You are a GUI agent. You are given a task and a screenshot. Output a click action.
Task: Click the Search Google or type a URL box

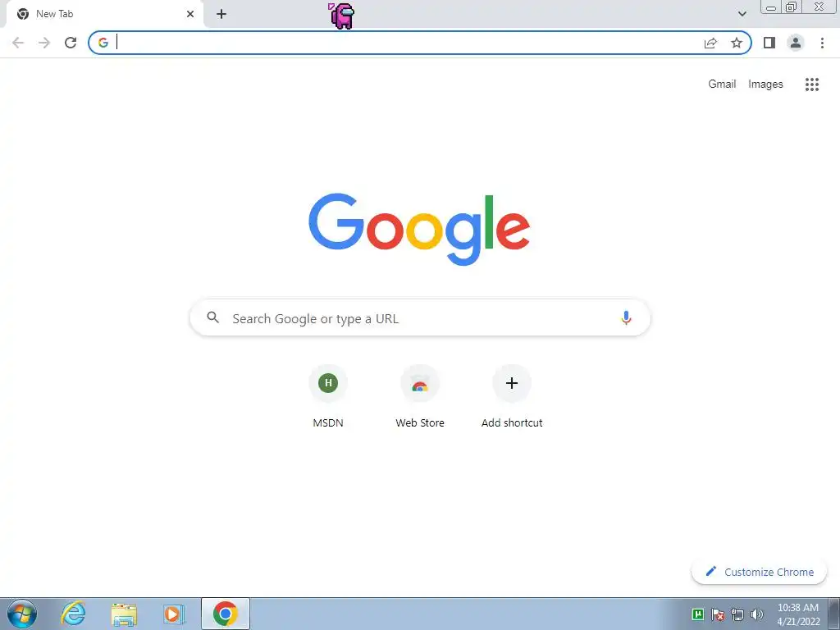coord(420,318)
